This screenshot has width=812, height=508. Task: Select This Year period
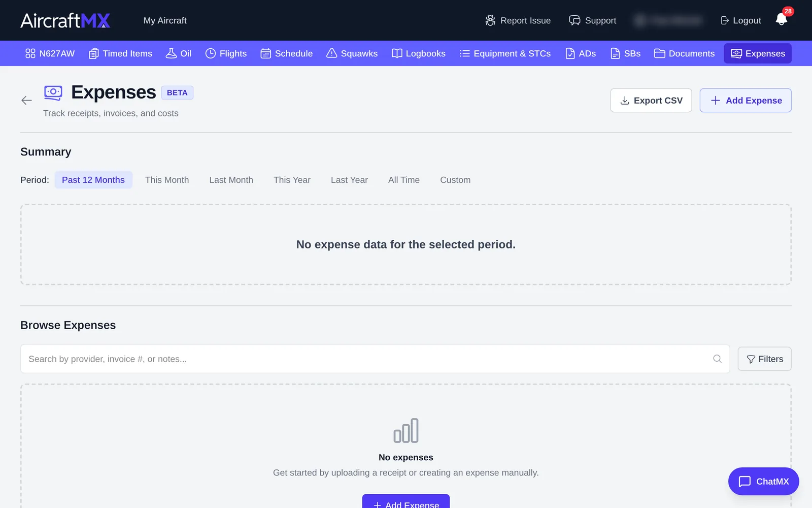pyautogui.click(x=292, y=180)
